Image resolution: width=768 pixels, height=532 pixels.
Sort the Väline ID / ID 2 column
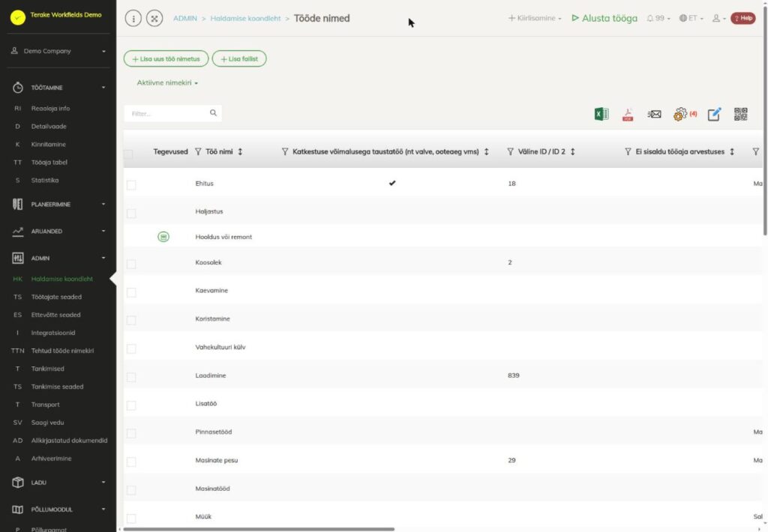point(572,151)
